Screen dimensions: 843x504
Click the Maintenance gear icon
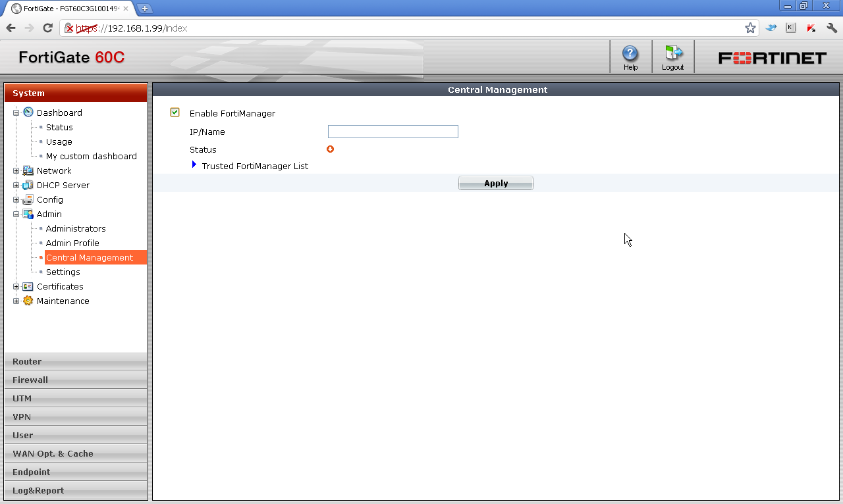28,301
